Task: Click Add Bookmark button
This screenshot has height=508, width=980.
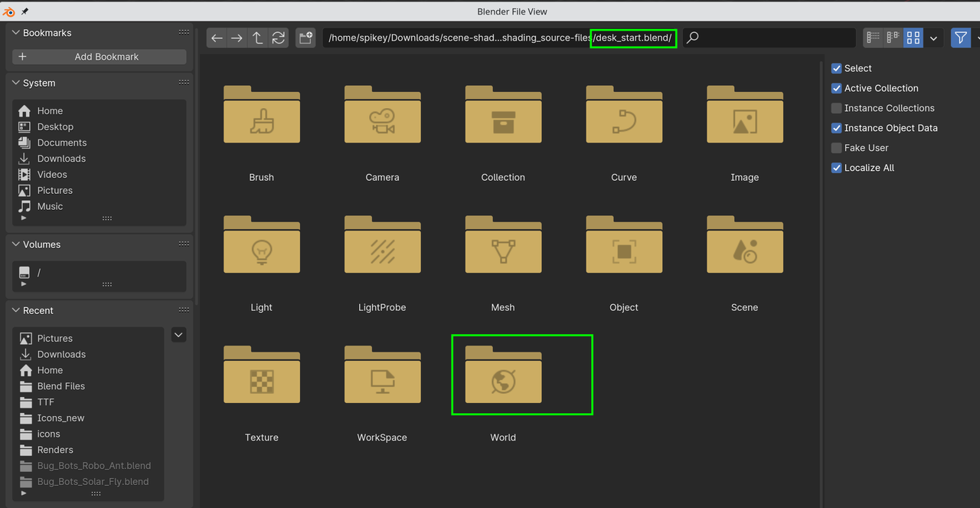Action: coord(100,57)
